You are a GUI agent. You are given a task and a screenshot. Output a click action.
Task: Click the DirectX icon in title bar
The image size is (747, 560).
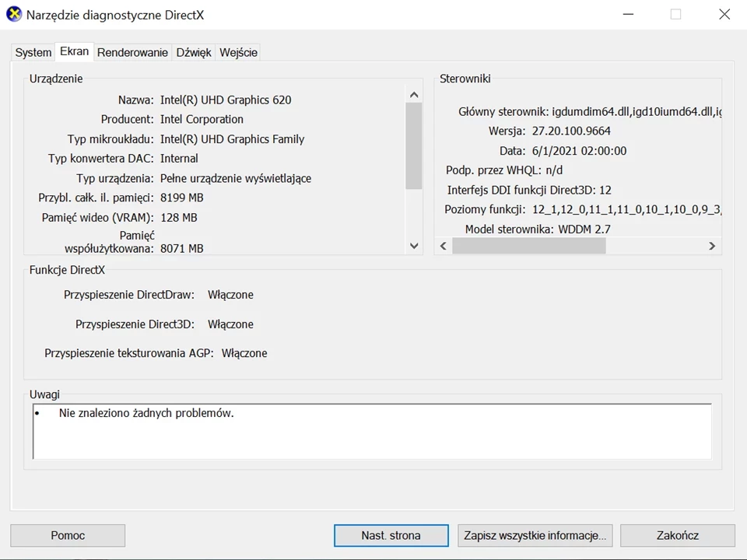[x=14, y=14]
